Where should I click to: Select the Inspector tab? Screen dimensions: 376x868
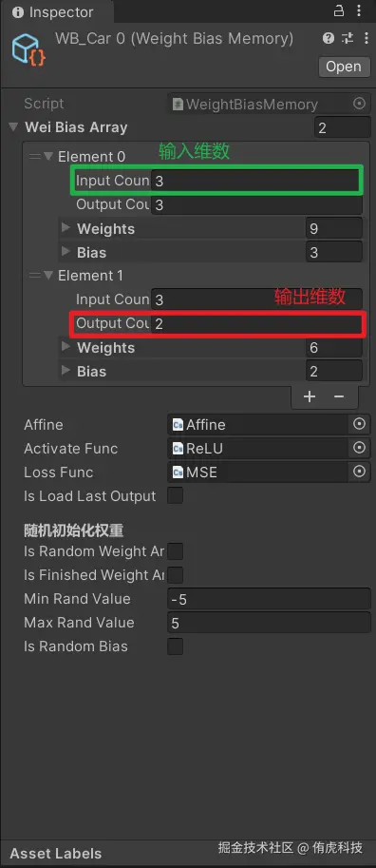tap(52, 11)
